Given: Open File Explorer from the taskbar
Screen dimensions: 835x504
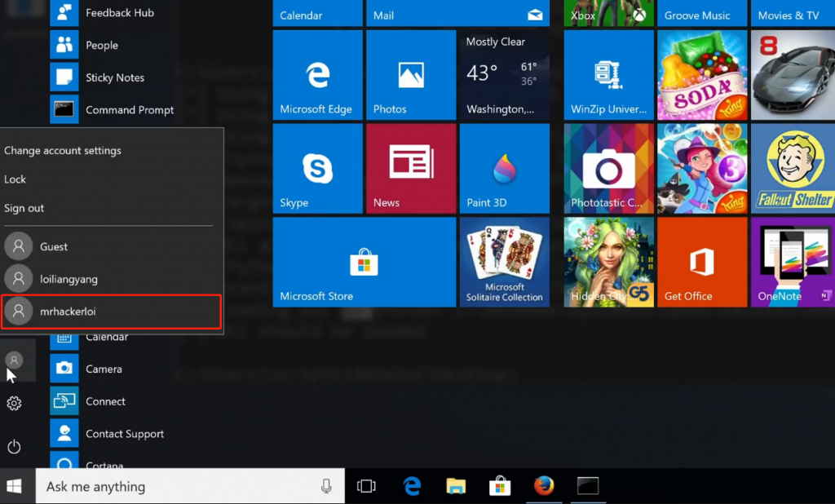Looking at the screenshot, I should click(456, 486).
